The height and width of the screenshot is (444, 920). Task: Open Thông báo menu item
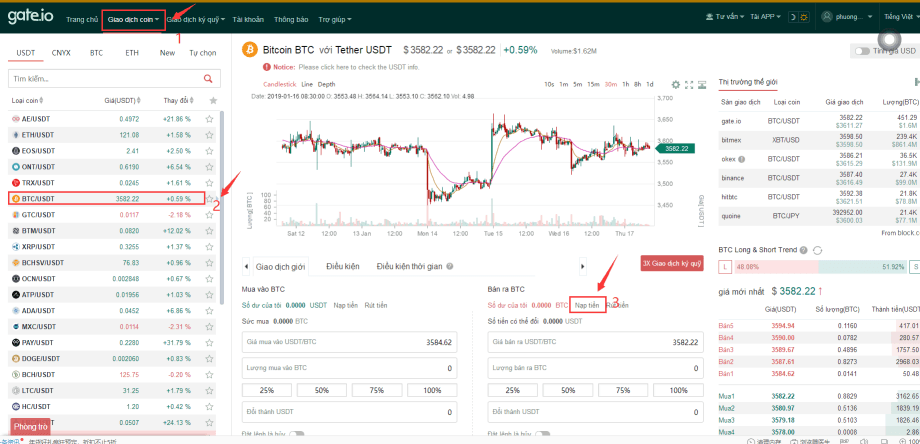tap(291, 19)
